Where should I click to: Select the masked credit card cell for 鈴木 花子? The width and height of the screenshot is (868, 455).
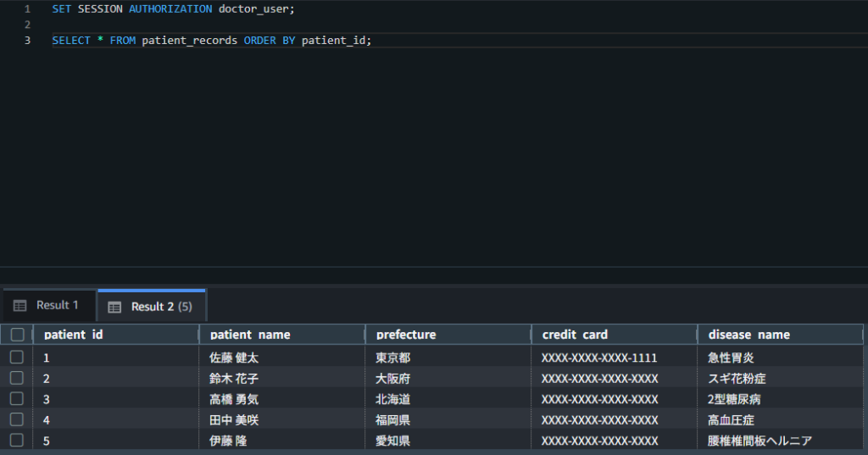[614, 379]
